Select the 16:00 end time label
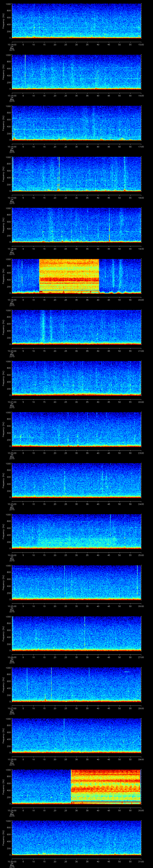This screenshot has width=153, height=868. click(x=141, y=96)
